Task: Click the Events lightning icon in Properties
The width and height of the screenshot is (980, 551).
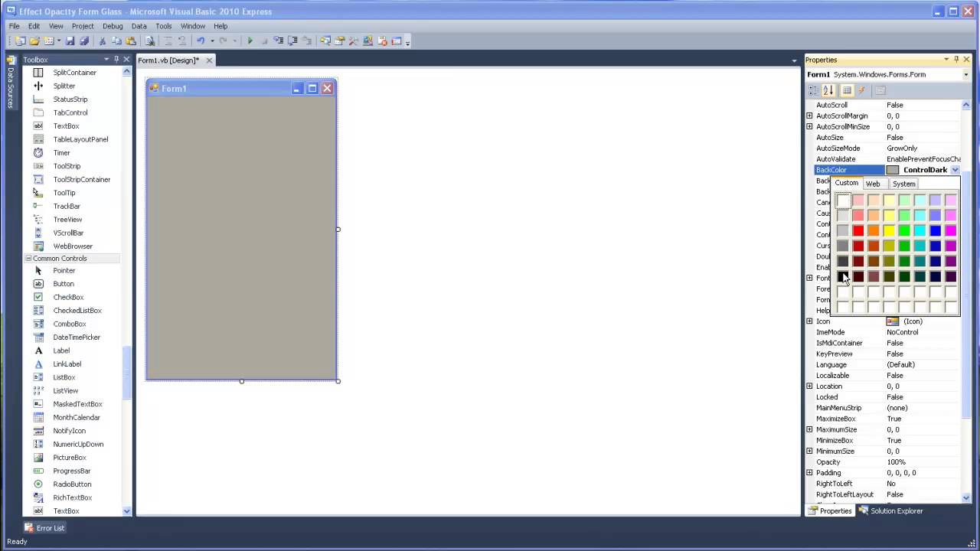Action: (x=862, y=90)
